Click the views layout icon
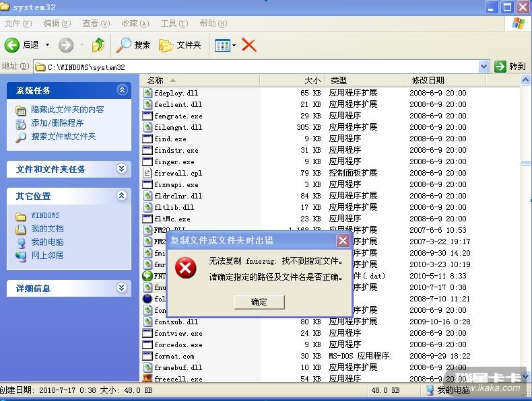The height and width of the screenshot is (401, 532). click(x=222, y=45)
